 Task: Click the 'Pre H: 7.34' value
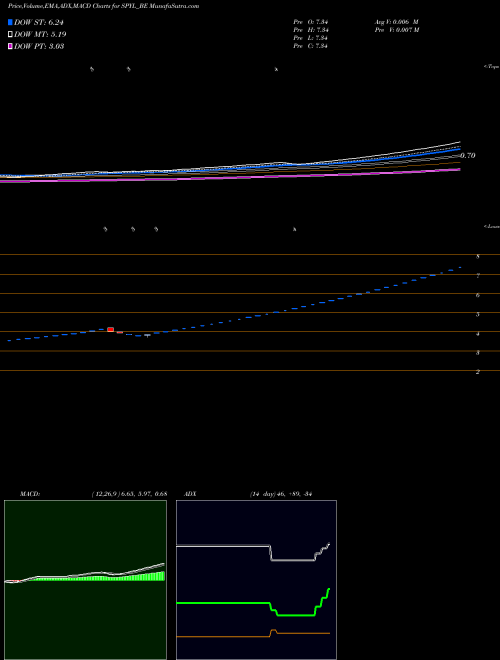(311, 30)
